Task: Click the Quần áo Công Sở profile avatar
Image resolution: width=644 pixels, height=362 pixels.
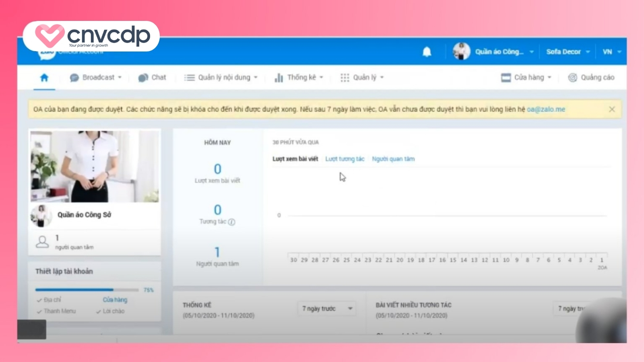Action: (x=41, y=216)
